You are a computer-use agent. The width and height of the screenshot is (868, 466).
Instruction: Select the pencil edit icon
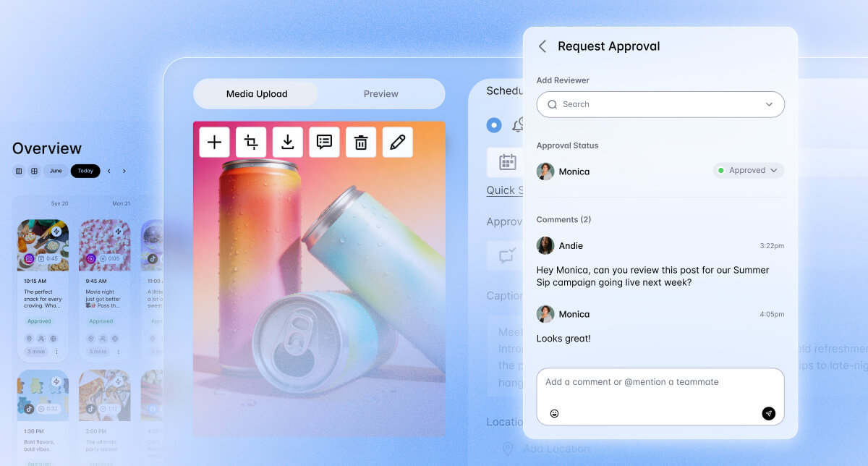click(398, 142)
